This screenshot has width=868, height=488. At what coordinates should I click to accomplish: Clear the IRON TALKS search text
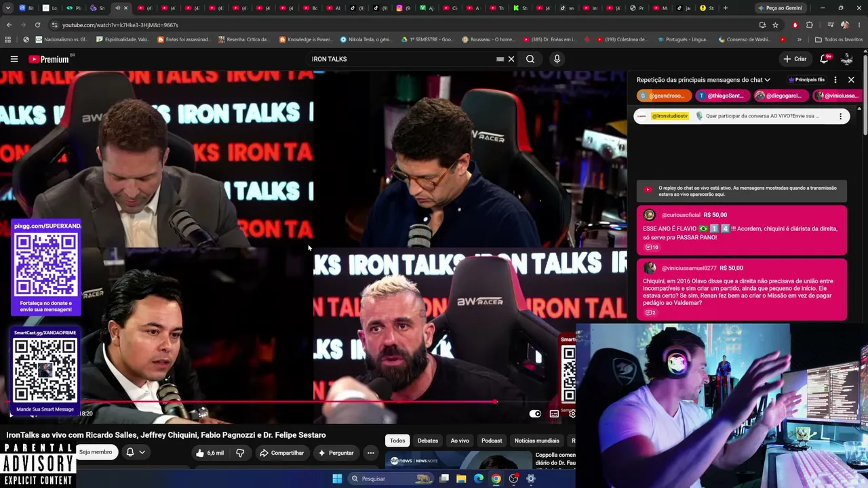coord(511,59)
